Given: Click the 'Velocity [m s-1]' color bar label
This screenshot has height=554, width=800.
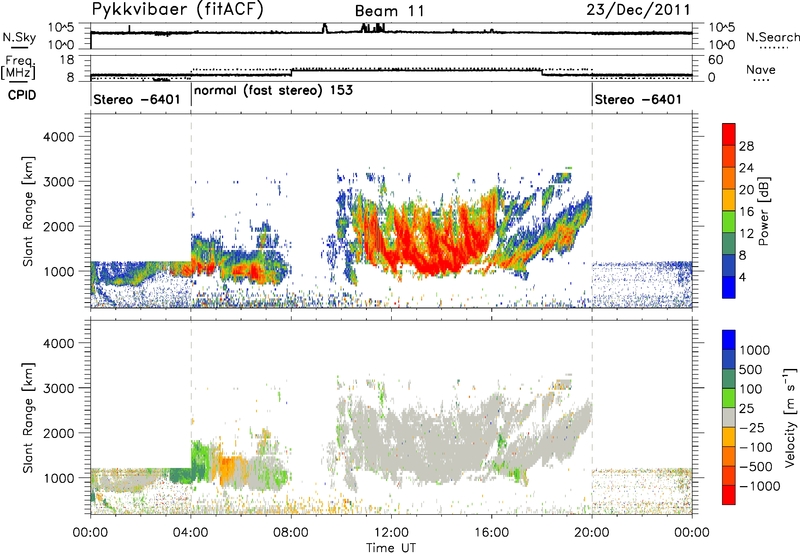Looking at the screenshot, I should [790, 417].
